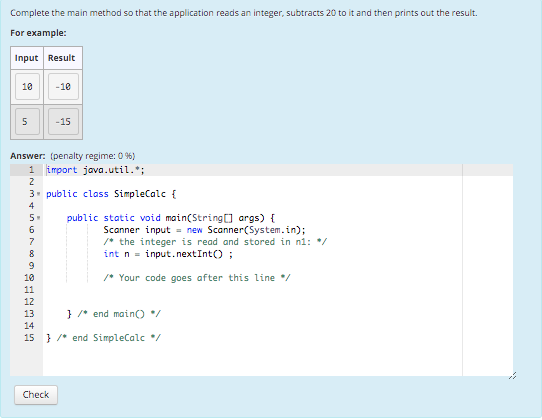
Task: Click the comment 'Your code goes after this line'
Action: (x=197, y=278)
